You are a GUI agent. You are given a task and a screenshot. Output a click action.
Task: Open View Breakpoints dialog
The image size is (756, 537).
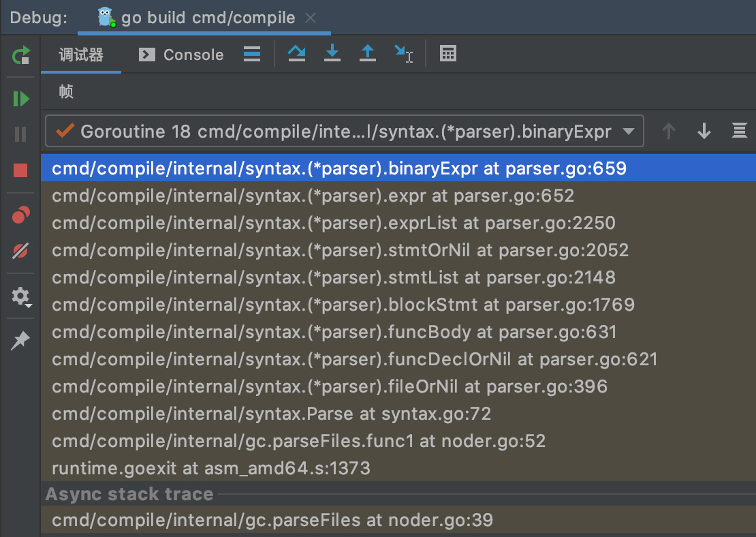coord(21,215)
